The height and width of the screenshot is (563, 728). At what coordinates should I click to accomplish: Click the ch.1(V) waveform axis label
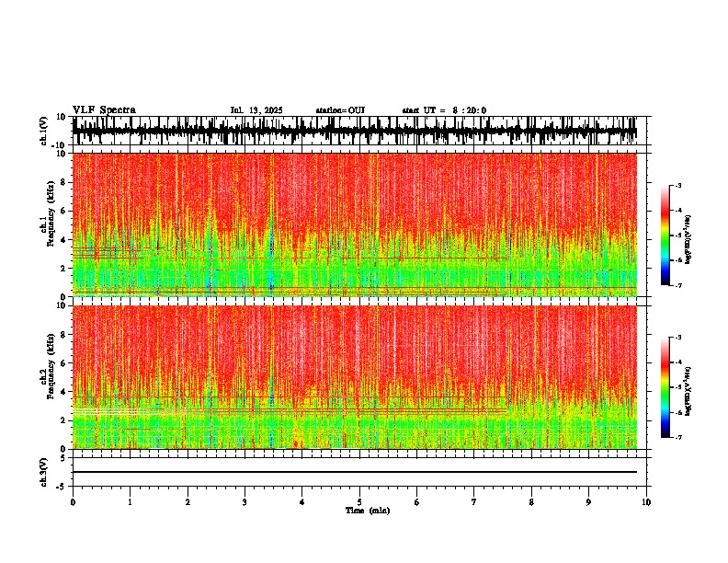point(44,131)
